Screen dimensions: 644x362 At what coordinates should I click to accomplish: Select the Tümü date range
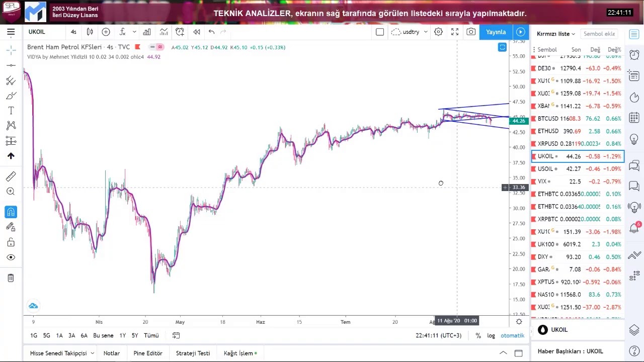(151, 335)
